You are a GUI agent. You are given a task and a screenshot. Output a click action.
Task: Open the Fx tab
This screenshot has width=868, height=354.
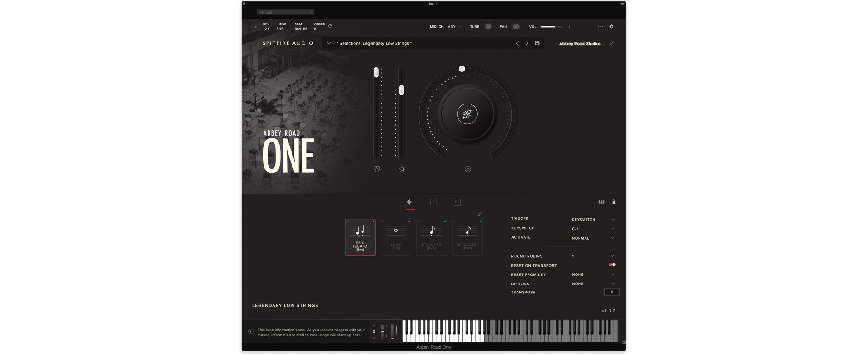[x=457, y=202]
